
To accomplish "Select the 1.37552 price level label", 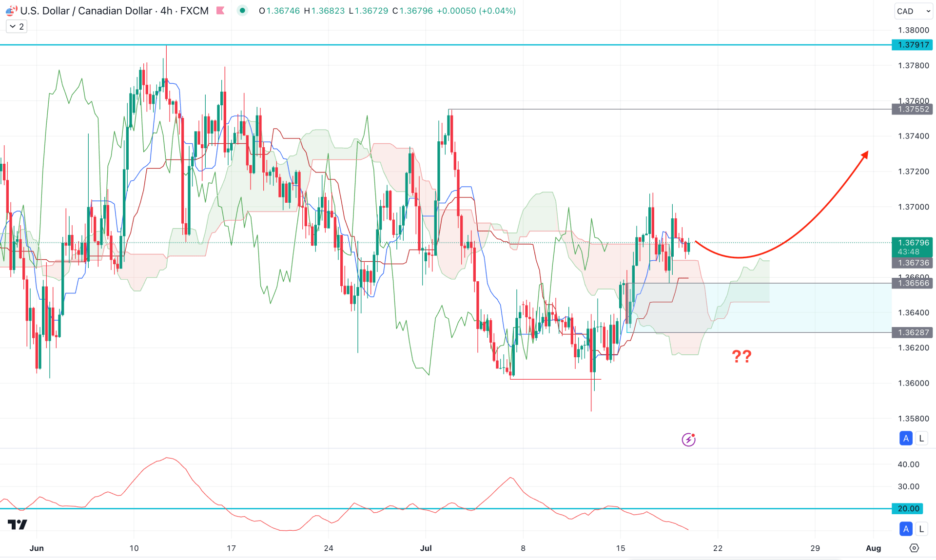I will point(912,109).
